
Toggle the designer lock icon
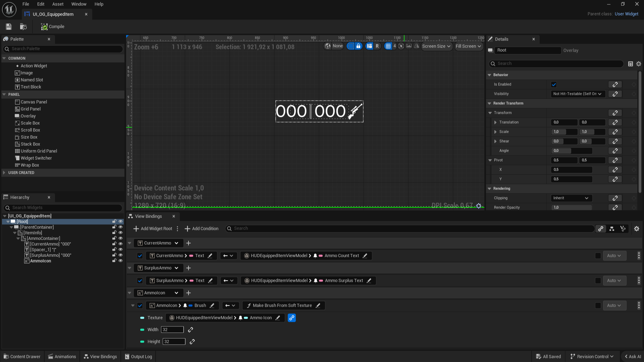pos(358,46)
